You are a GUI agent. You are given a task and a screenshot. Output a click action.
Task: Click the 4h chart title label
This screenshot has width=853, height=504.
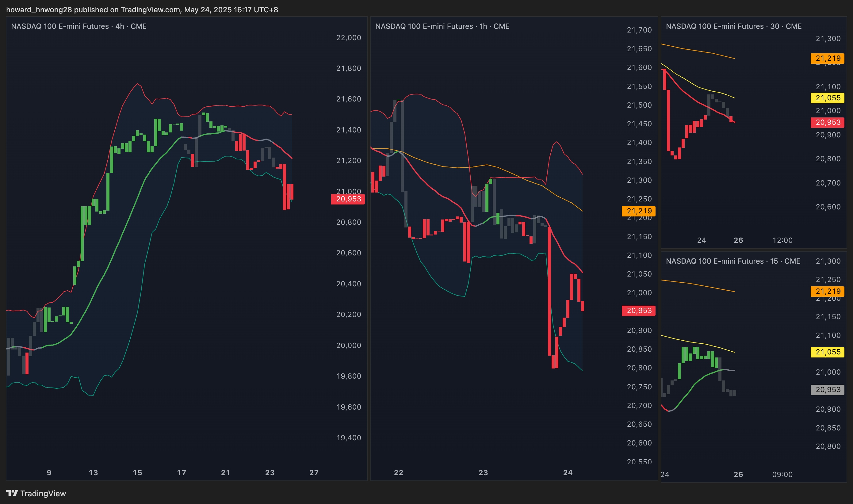coord(79,26)
